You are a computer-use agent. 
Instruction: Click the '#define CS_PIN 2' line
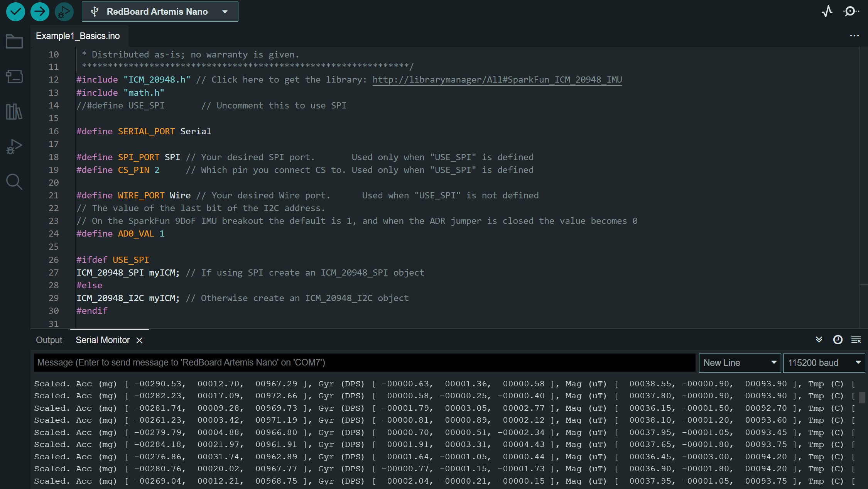pyautogui.click(x=305, y=170)
